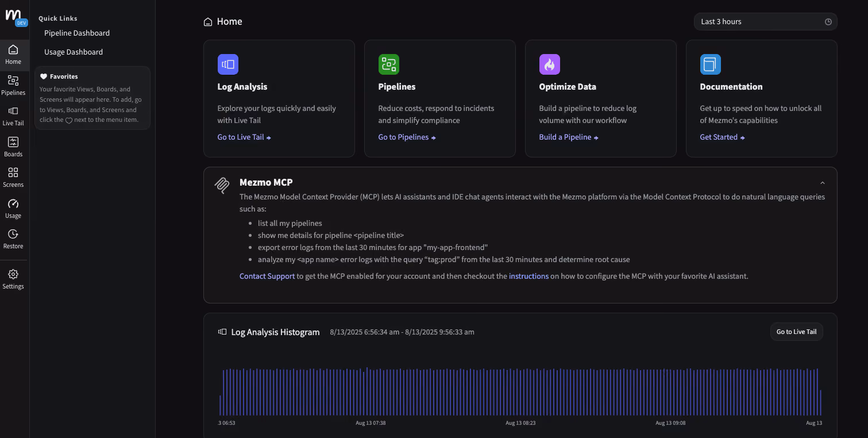868x438 pixels.
Task: Click the Go to Live Tail button
Action: 796,332
